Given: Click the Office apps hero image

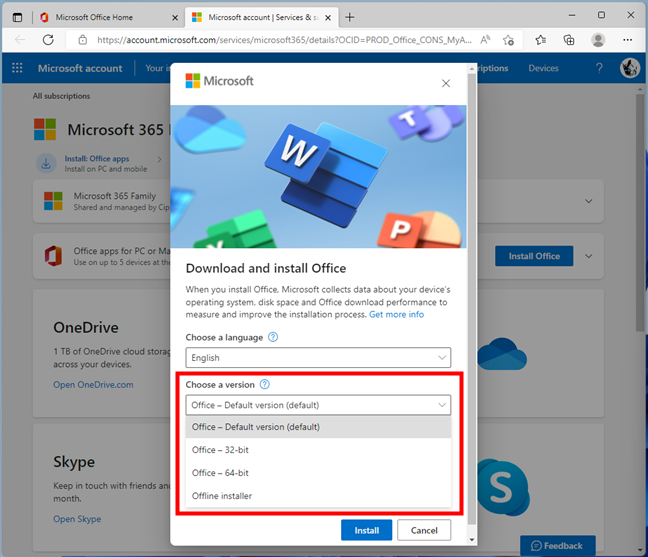Looking at the screenshot, I should click(318, 176).
